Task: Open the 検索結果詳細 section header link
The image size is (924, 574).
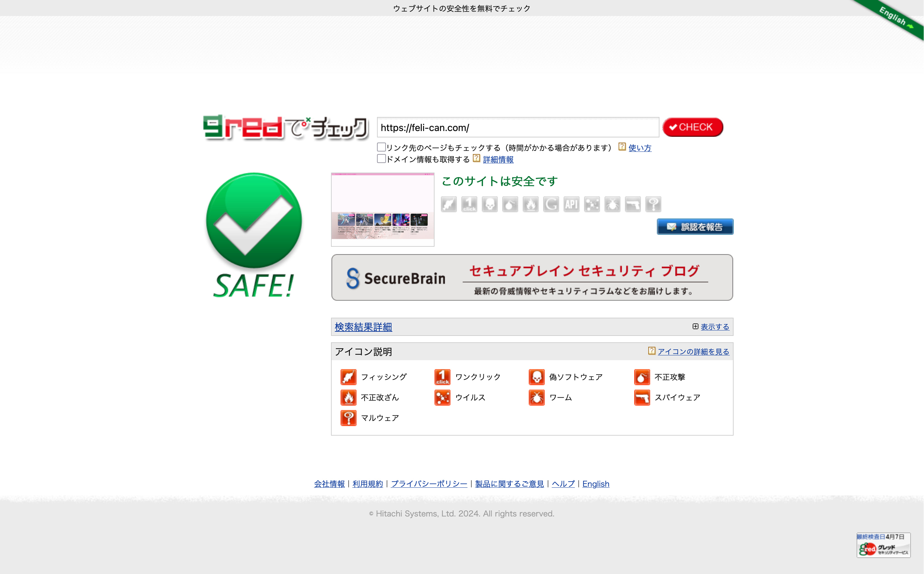Action: [x=363, y=327]
